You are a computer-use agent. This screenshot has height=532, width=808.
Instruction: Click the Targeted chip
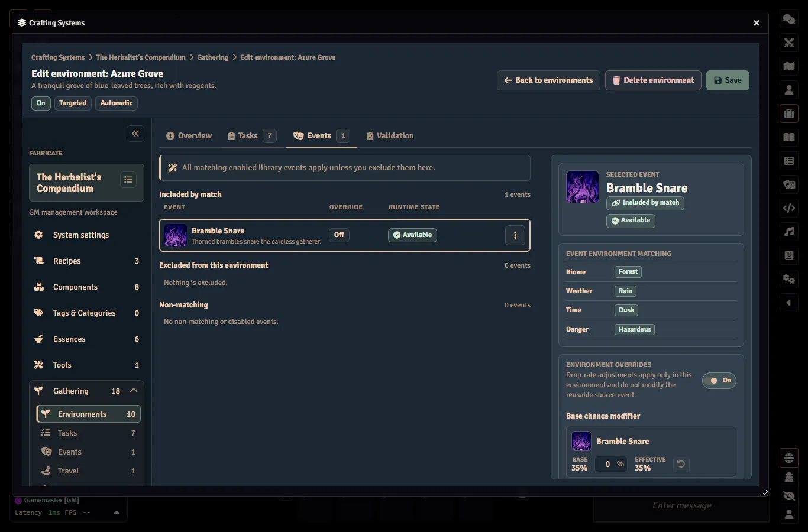pyautogui.click(x=73, y=103)
